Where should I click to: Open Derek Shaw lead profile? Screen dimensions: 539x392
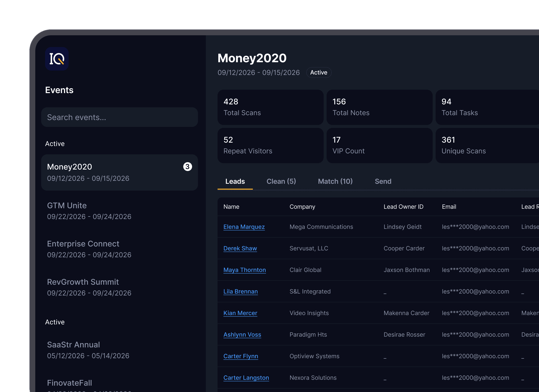(x=240, y=248)
